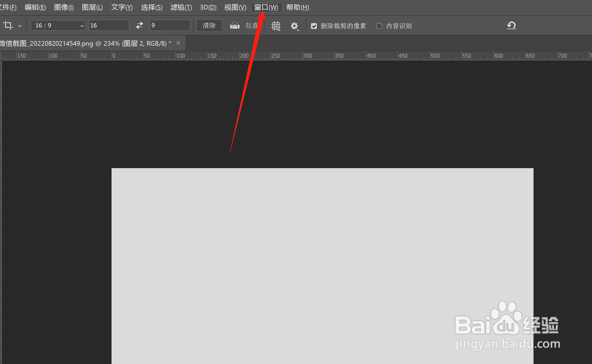Open the 选择(S) menu
The width and height of the screenshot is (592, 364).
[x=152, y=7]
